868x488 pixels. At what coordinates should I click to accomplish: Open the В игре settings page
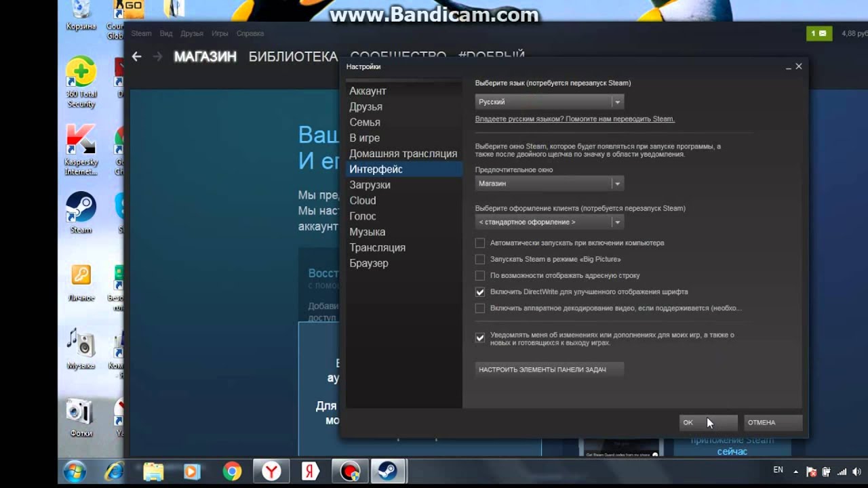404,138
